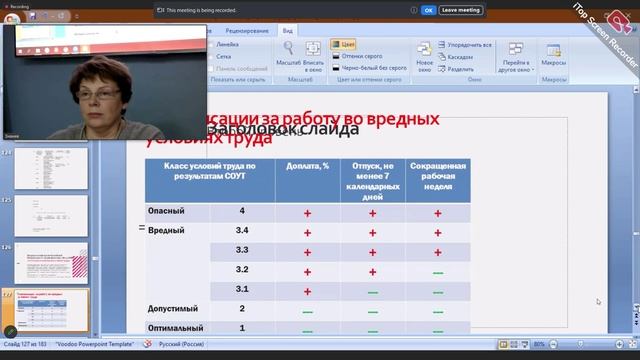
Task: Toggle the Панель сообщений checkbox
Action: point(211,69)
